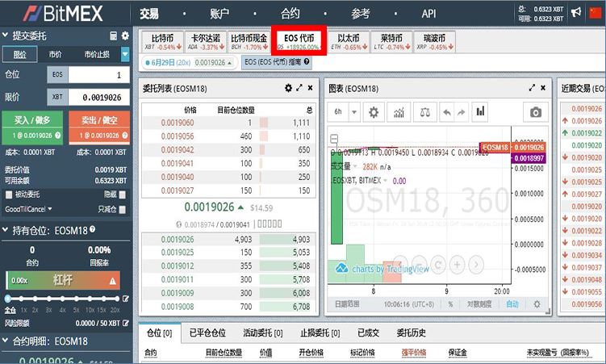This screenshot has height=364, width=606.
Task: Click help icon next to EOS 指南
Action: [307, 61]
